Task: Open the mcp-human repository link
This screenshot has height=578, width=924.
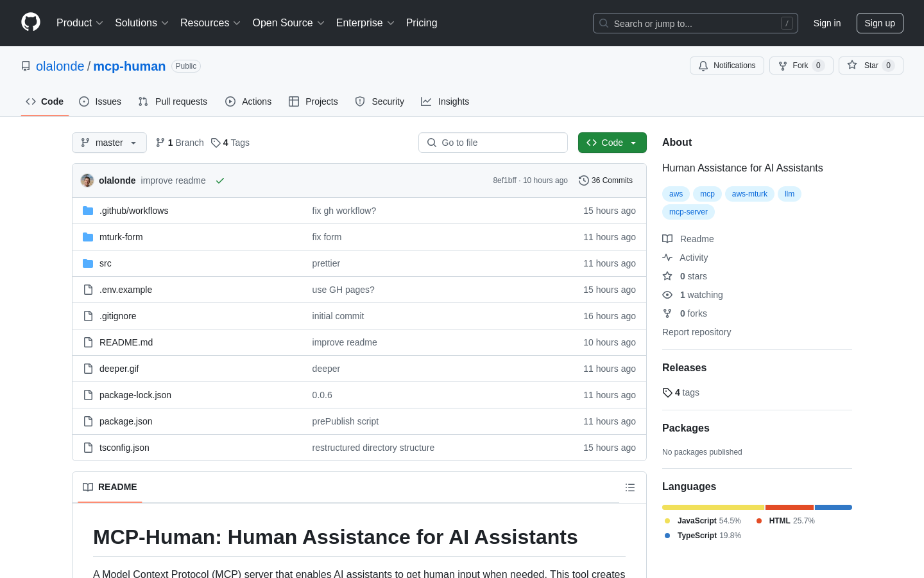Action: click(x=130, y=66)
